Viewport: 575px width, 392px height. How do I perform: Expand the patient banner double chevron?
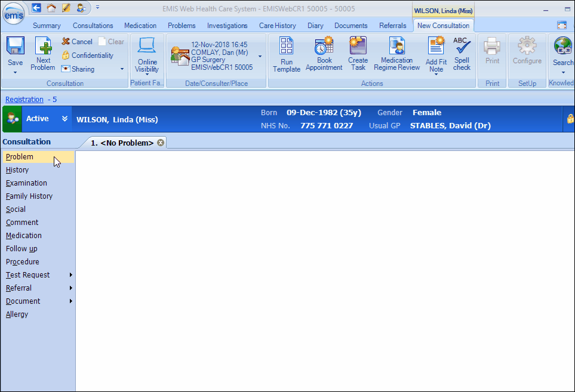64,118
